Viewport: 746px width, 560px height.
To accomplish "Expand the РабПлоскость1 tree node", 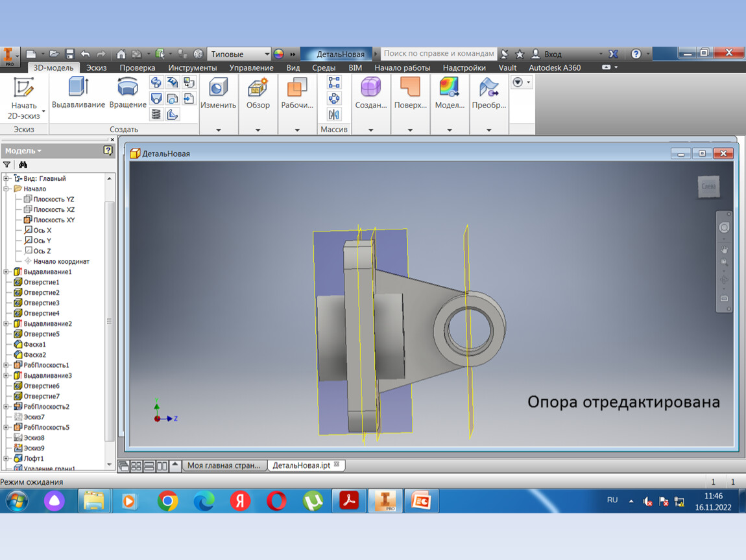I will pos(6,365).
